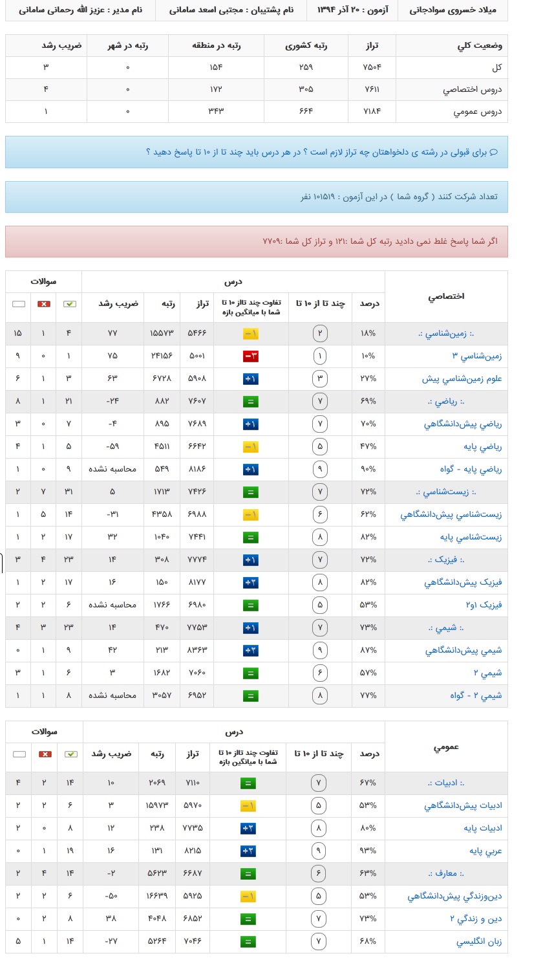Click the red -3 badge in زمين‌شناسي 3 row

point(251,356)
